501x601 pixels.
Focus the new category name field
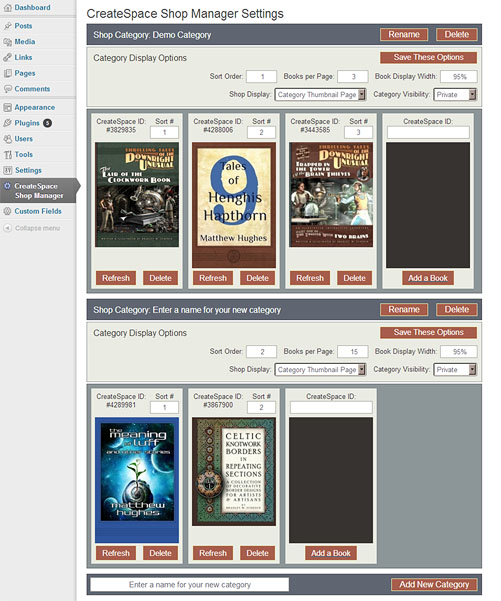(x=189, y=585)
